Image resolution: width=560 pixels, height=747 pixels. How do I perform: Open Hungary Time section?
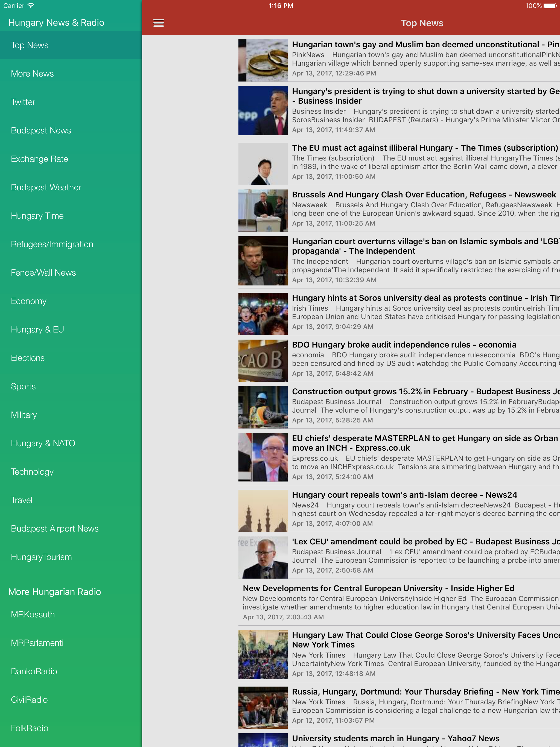[71, 215]
